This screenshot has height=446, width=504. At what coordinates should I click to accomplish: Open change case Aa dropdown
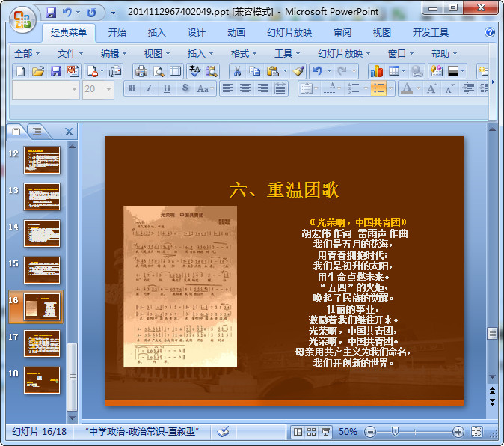tap(205, 88)
